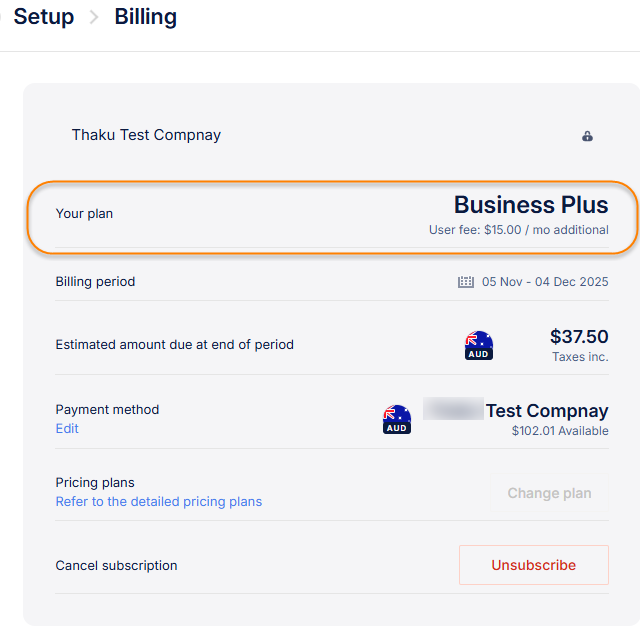Viewport: 640px width, 626px height.
Task: Click the calendar icon in Billing period
Action: [x=466, y=282]
